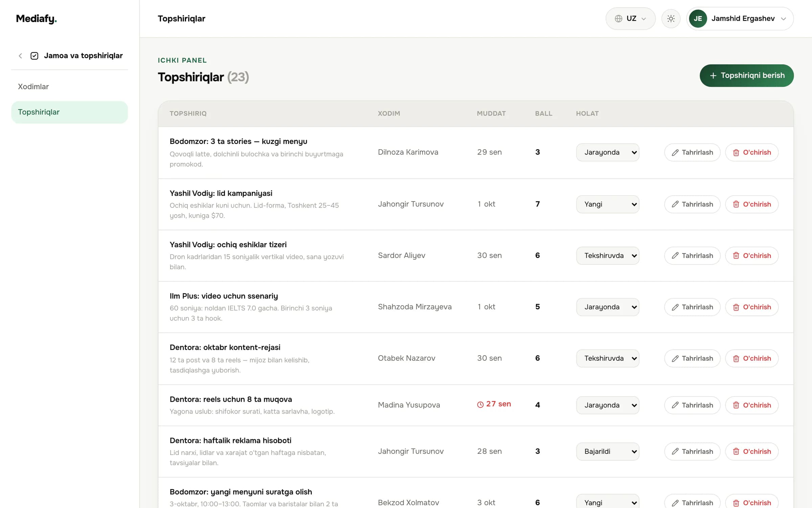This screenshot has width=812, height=508.
Task: Click employee name Dilnoza Karimova
Action: (408, 152)
